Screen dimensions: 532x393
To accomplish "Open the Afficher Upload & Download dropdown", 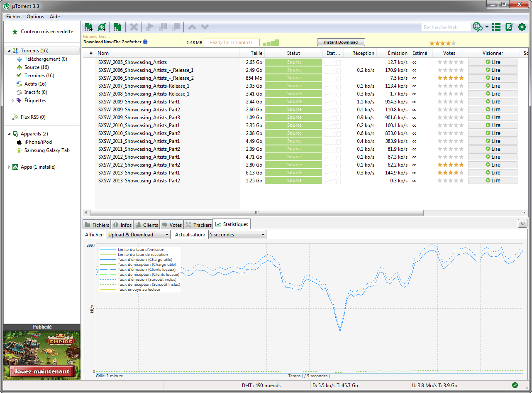I will click(139, 235).
